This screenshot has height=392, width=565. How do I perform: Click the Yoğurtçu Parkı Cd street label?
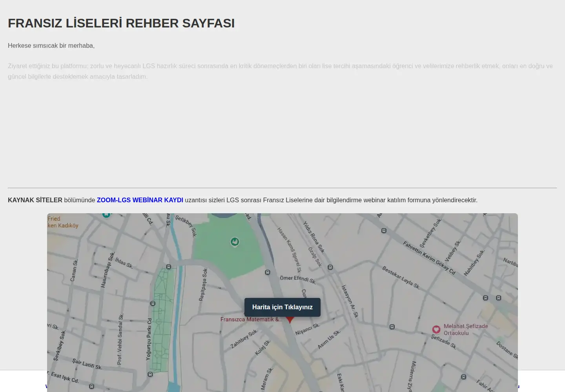click(x=149, y=339)
